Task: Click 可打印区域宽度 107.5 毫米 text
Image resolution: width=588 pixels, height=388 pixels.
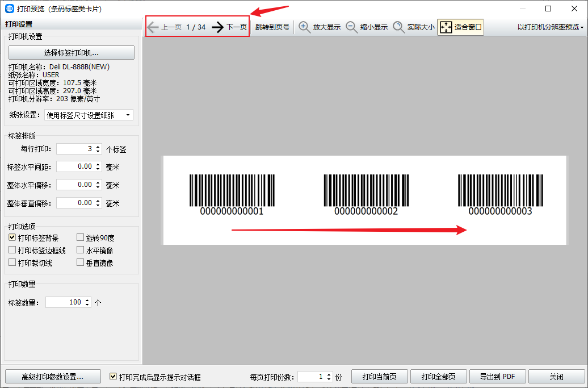Action: tap(52, 83)
